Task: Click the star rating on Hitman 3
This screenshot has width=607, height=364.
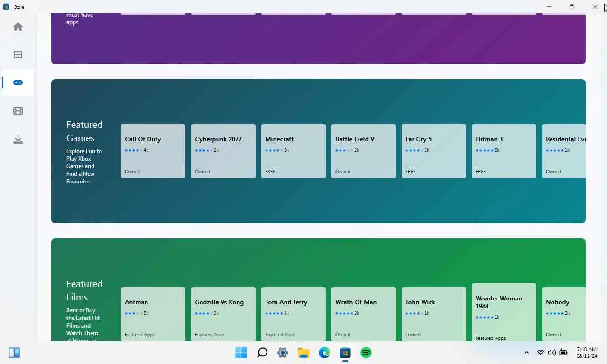Action: (485, 150)
